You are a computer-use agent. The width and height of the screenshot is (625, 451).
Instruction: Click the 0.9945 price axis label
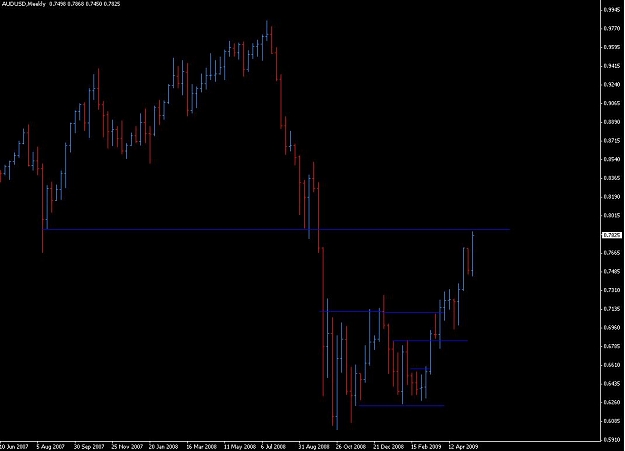point(612,10)
